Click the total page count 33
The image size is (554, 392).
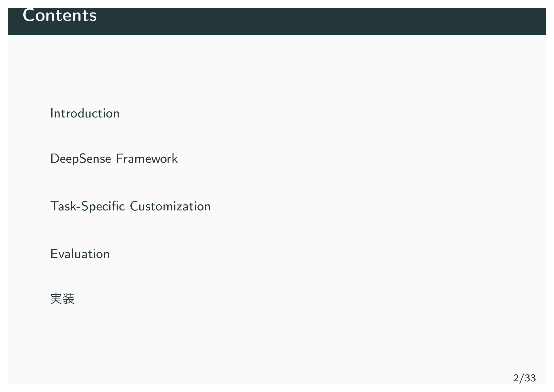pyautogui.click(x=530, y=378)
